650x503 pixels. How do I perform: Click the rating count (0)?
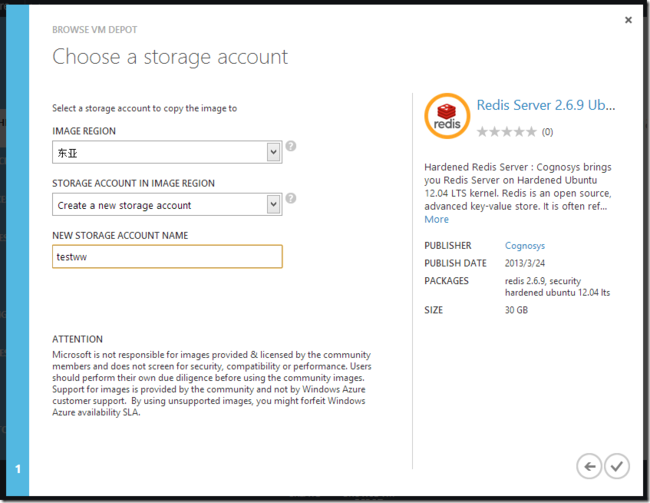[x=547, y=132]
